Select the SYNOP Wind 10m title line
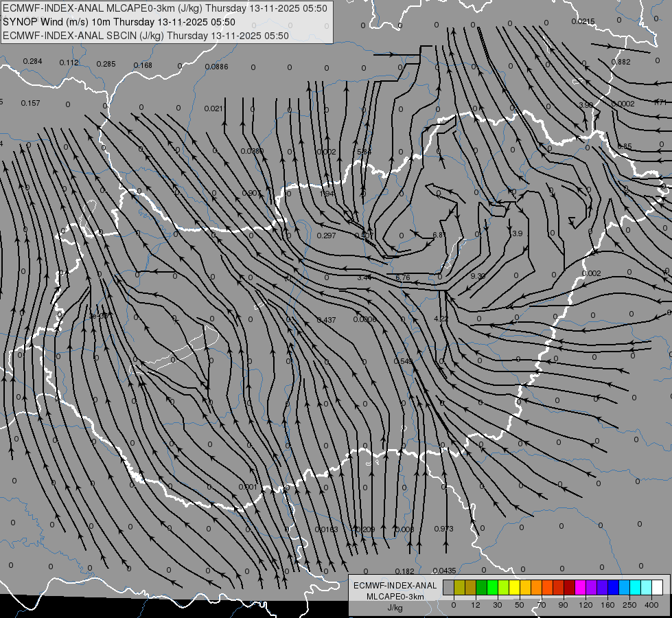Image resolution: width=672 pixels, height=618 pixels. click(x=119, y=22)
